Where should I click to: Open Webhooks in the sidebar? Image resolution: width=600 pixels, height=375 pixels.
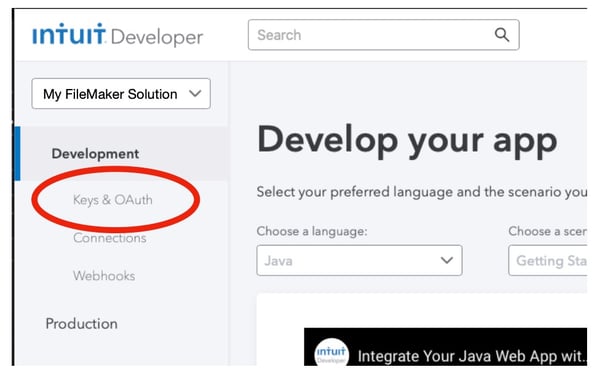(104, 276)
